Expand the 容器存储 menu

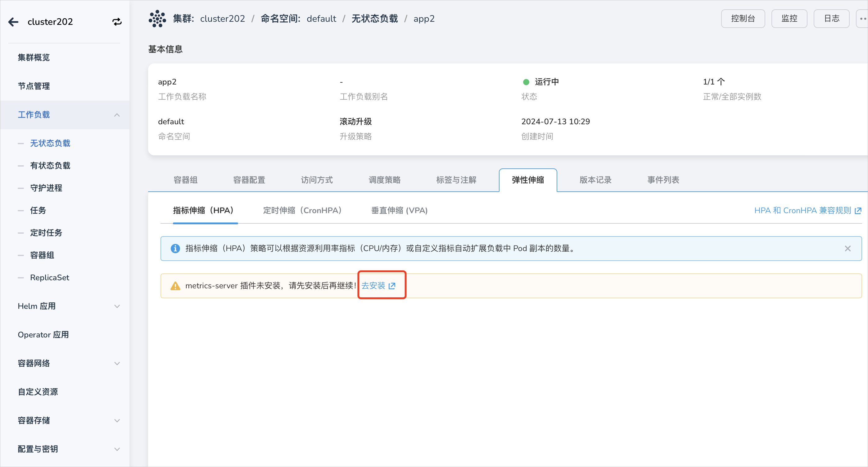point(117,421)
